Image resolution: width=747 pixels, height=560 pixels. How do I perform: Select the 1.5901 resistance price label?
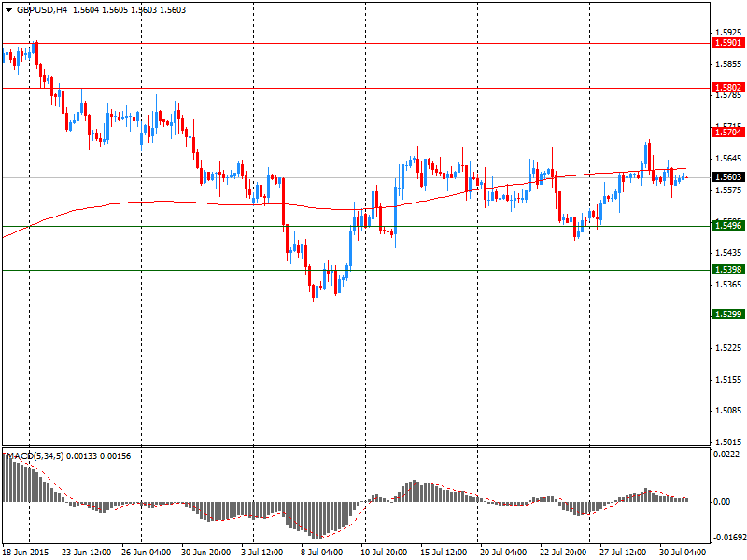click(x=727, y=43)
